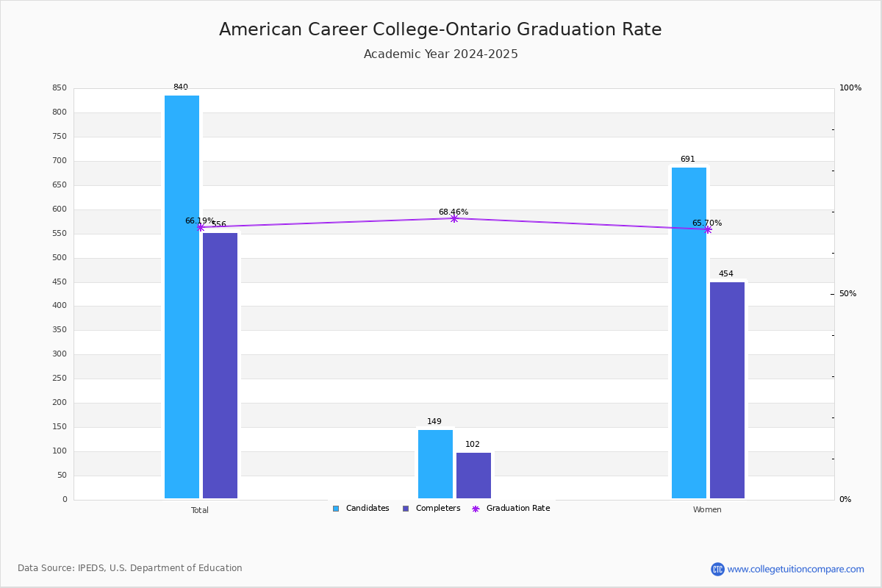
Task: Click the Graduation Rate legend star marker
Action: coord(476,509)
